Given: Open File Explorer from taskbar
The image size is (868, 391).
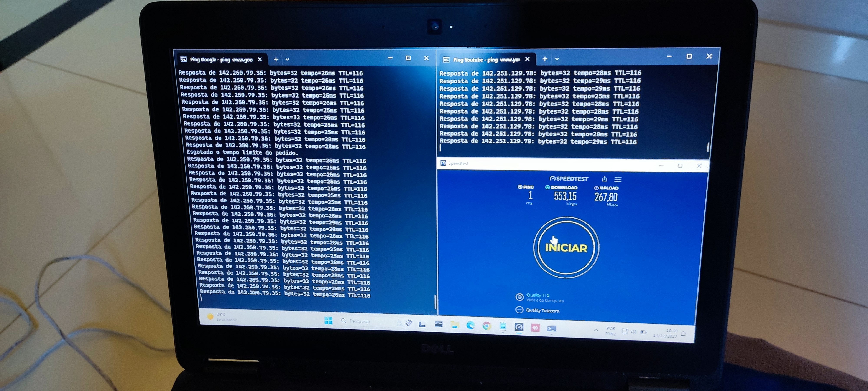Looking at the screenshot, I should click(455, 325).
